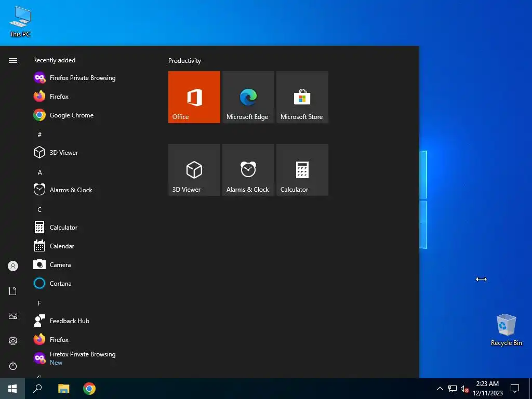This screenshot has height=399, width=532.
Task: Launch the Camera app
Action: click(x=91, y=264)
